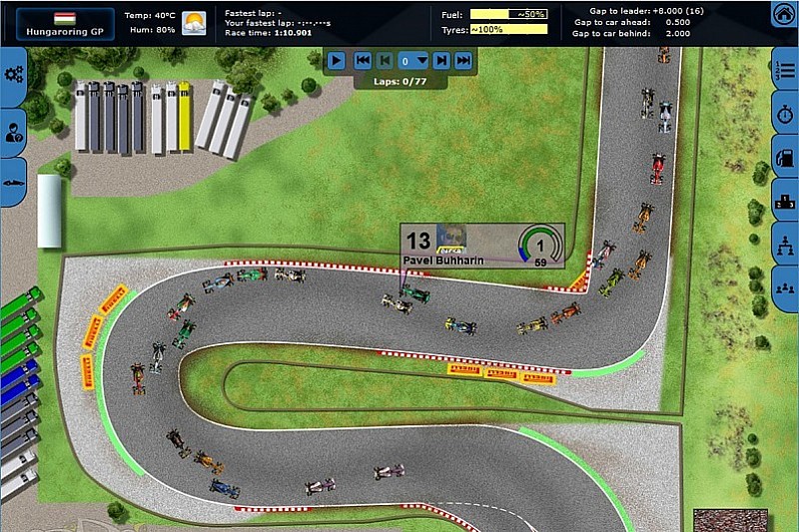Click the Gap to car behind value
The width and height of the screenshot is (799, 532).
coord(678,34)
